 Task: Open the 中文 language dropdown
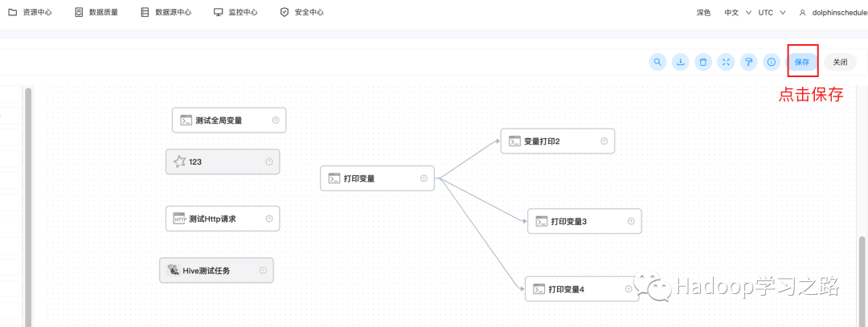pyautogui.click(x=737, y=13)
